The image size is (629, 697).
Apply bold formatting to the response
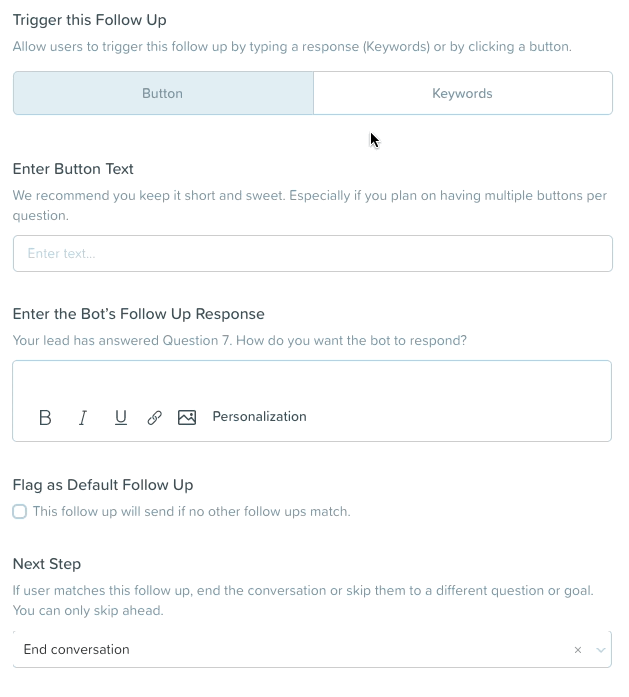45,417
